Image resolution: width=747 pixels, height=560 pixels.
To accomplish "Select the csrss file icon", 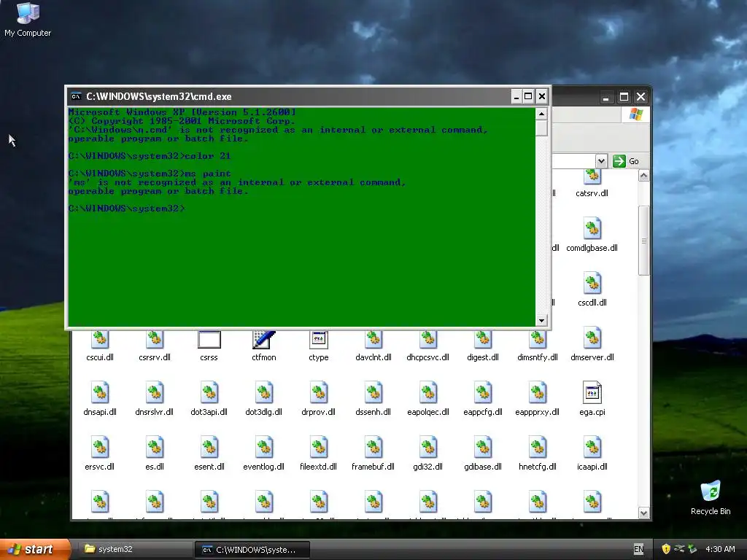I will click(209, 346).
